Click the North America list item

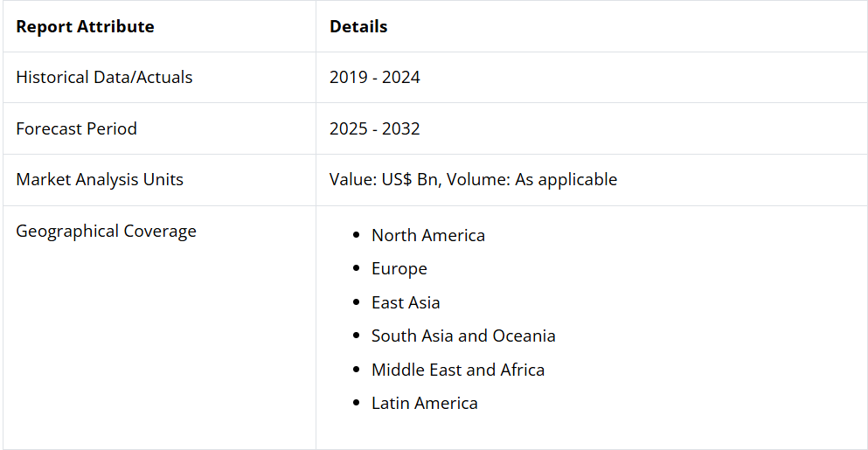tap(428, 235)
